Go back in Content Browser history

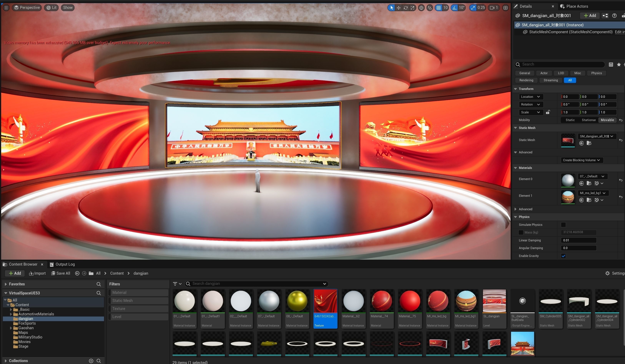point(77,273)
